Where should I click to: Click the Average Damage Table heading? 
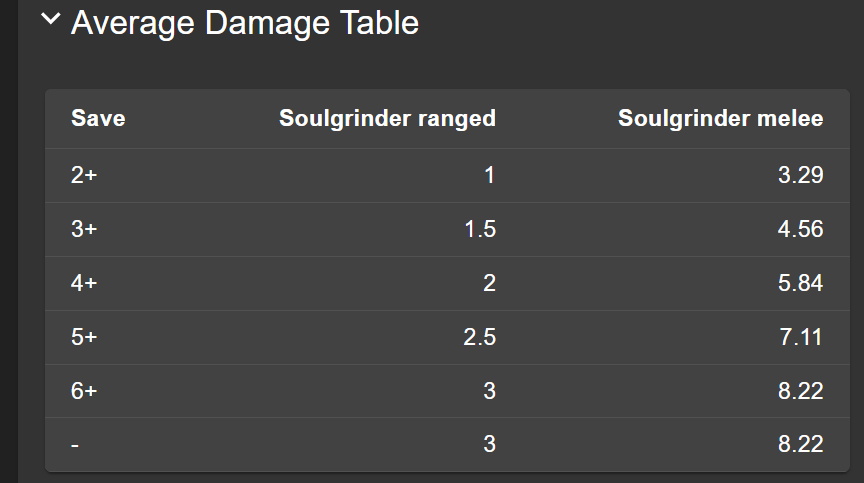tap(244, 22)
